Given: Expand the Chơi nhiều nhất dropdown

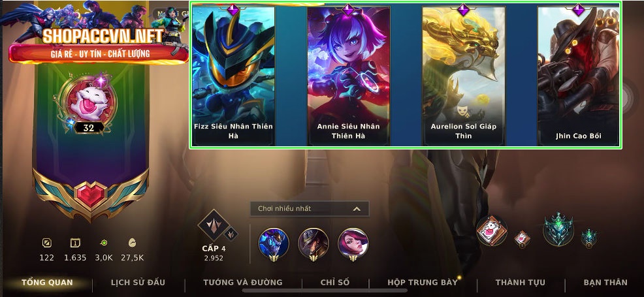Looking at the screenshot, I should (x=310, y=209).
